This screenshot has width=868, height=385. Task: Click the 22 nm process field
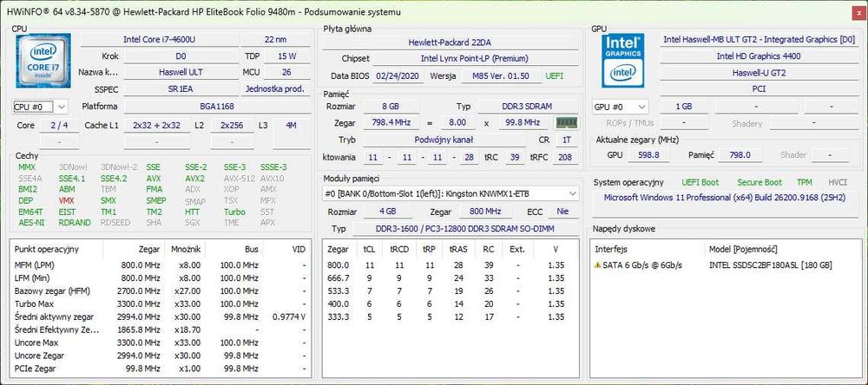pyautogui.click(x=276, y=40)
